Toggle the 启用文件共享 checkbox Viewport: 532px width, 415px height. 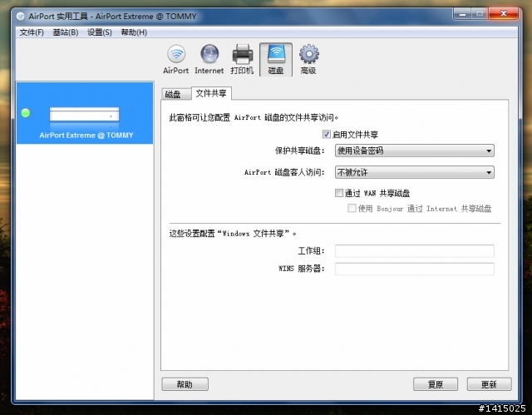pyautogui.click(x=327, y=135)
